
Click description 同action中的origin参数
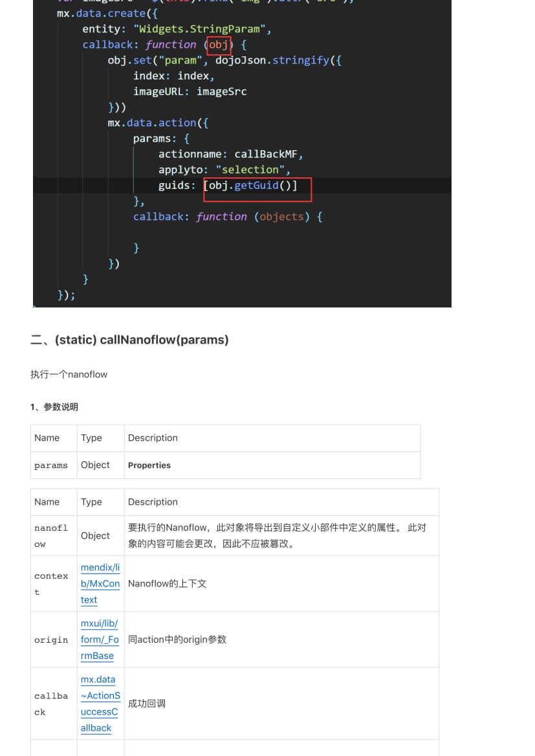[x=177, y=639]
